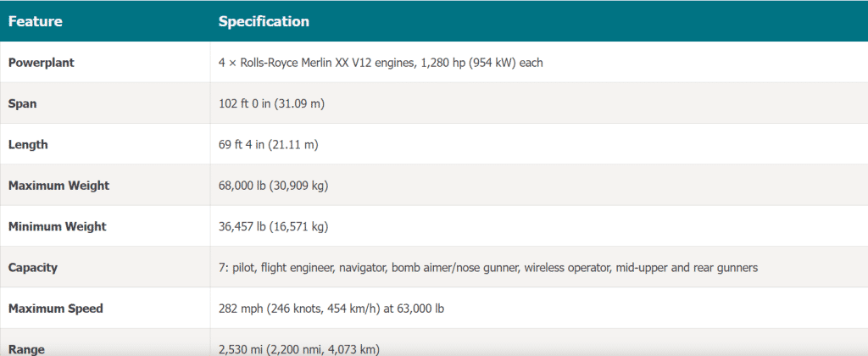Screen dimensions: 868x356
Task: Select the Span row label
Action: pos(23,103)
